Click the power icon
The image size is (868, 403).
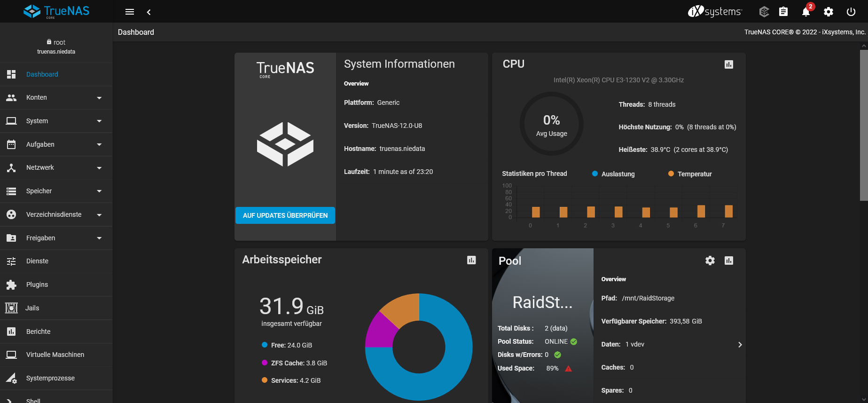click(851, 12)
